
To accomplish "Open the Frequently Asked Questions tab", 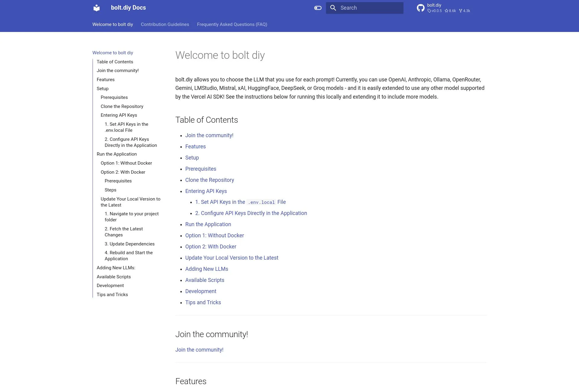I will coord(232,24).
